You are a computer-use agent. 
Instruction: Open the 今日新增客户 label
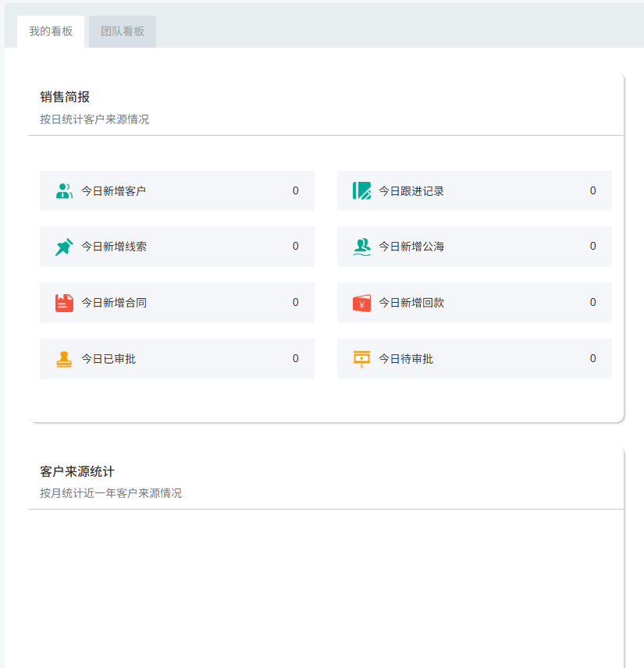pyautogui.click(x=113, y=191)
